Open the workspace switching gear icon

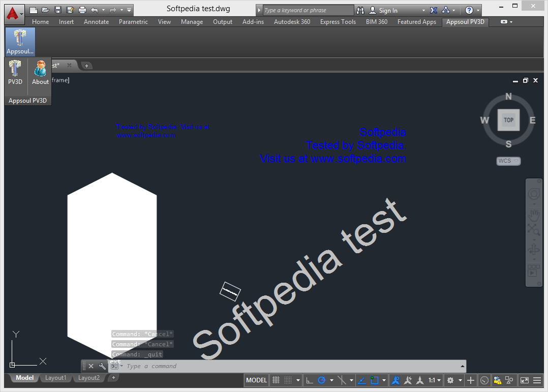[x=450, y=380]
